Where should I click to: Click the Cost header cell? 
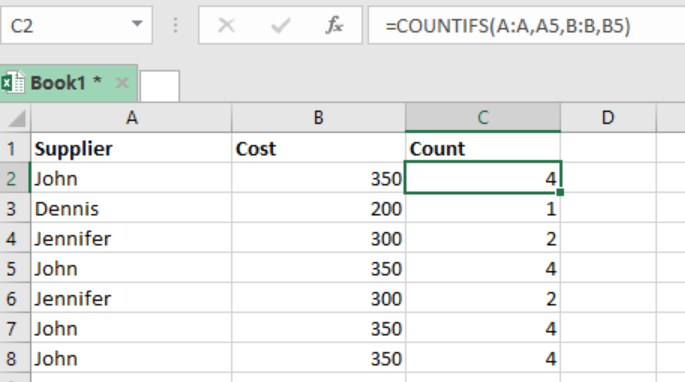(318, 149)
